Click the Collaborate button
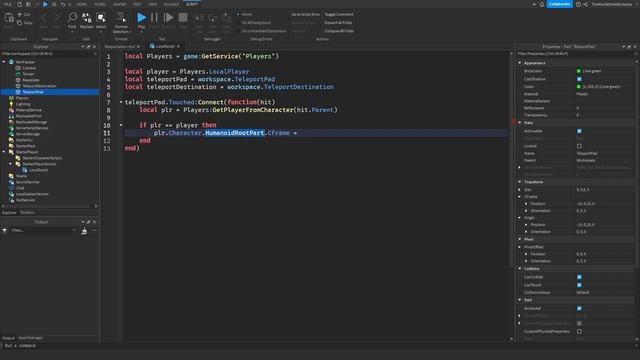 pos(560,4)
